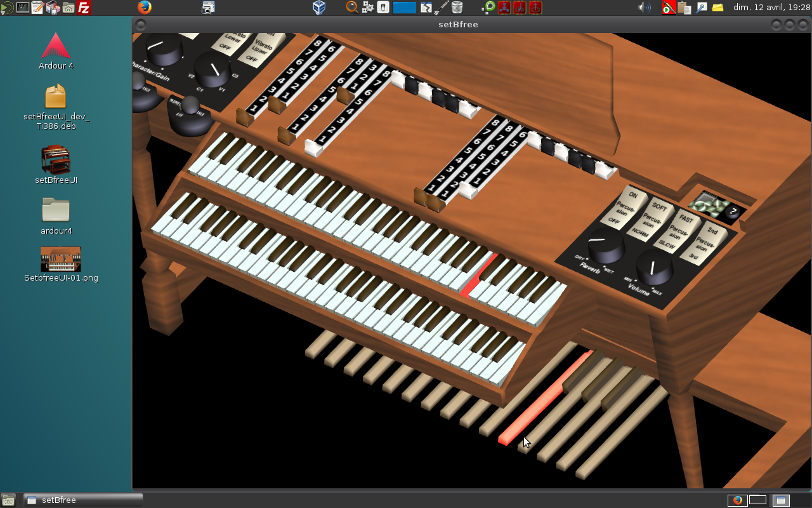Screen dimensions: 812x508
Task: Click the Character/Gain knob
Action: click(164, 50)
